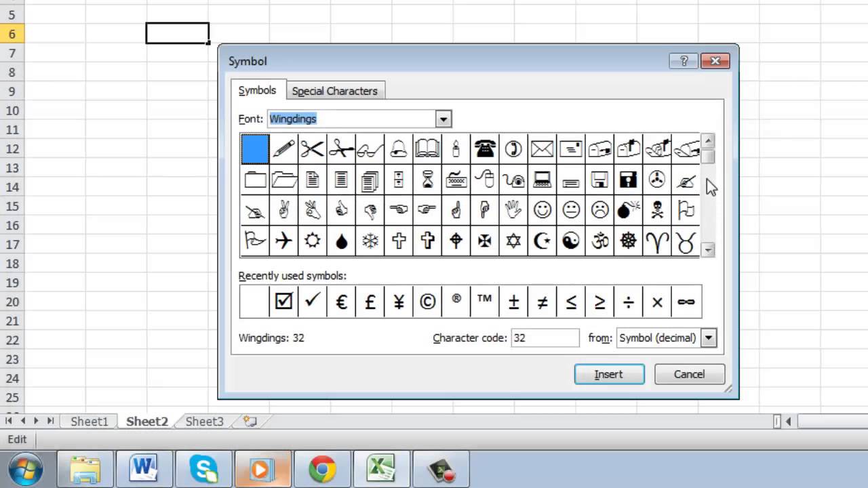Select the airplane symbol

[x=283, y=241]
